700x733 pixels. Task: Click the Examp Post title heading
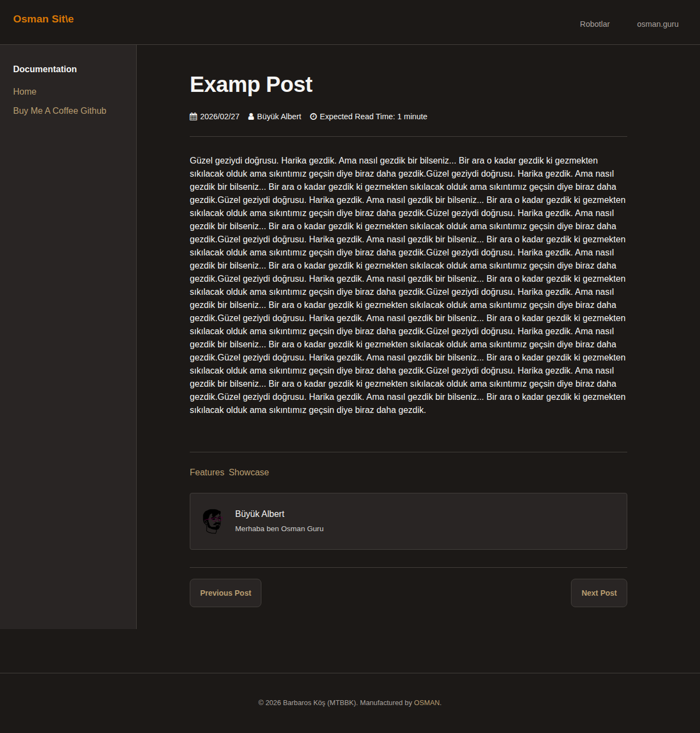click(x=251, y=84)
